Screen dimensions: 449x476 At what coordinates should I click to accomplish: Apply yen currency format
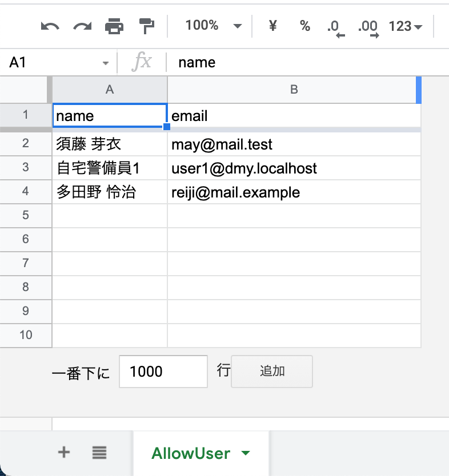point(273,26)
